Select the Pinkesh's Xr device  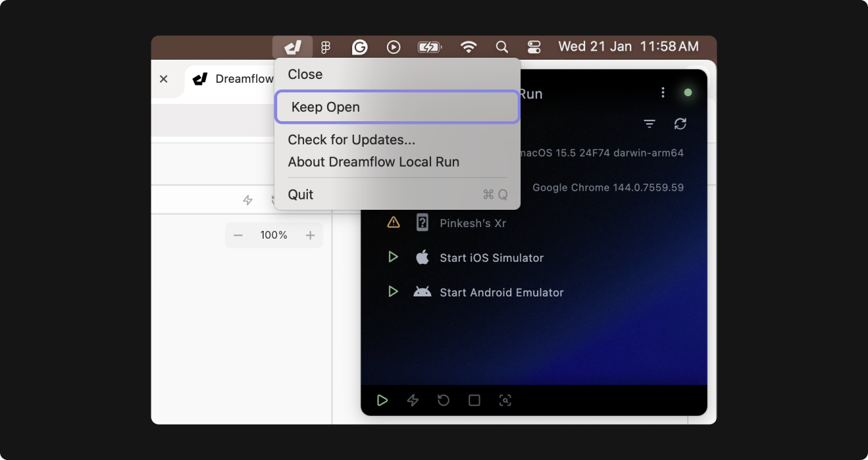tap(473, 223)
